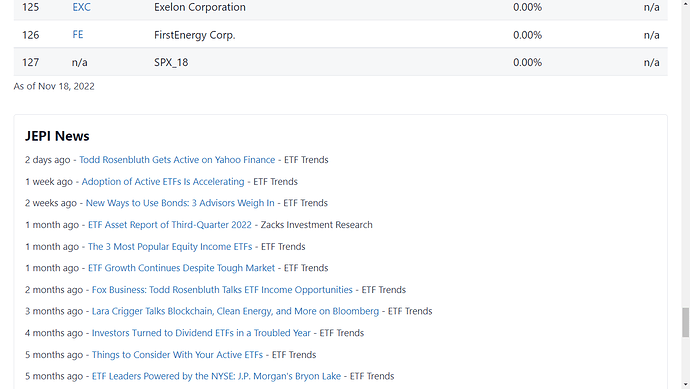Open Things to Consider With Your Active ETFs
The width and height of the screenshot is (690, 389).
pos(177,355)
